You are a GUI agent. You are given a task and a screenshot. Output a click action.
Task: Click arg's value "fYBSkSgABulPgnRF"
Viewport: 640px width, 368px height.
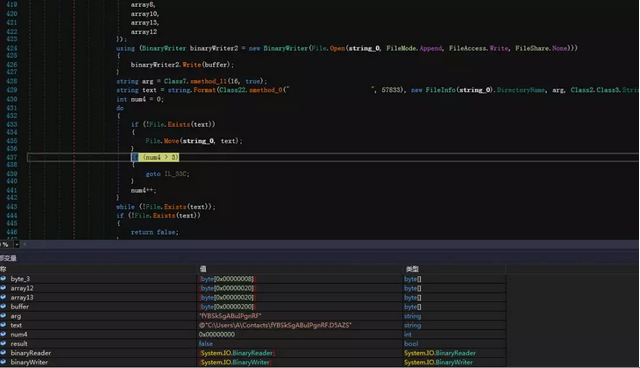coord(230,316)
